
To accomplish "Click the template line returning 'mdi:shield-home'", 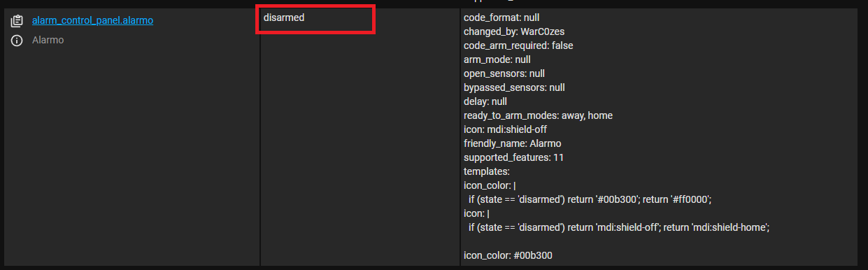I will click(x=619, y=227).
